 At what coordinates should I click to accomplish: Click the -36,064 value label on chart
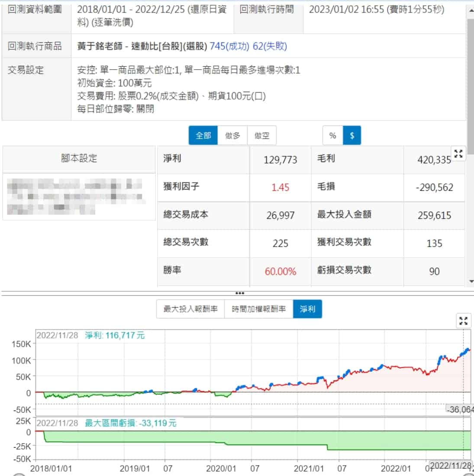460,409
